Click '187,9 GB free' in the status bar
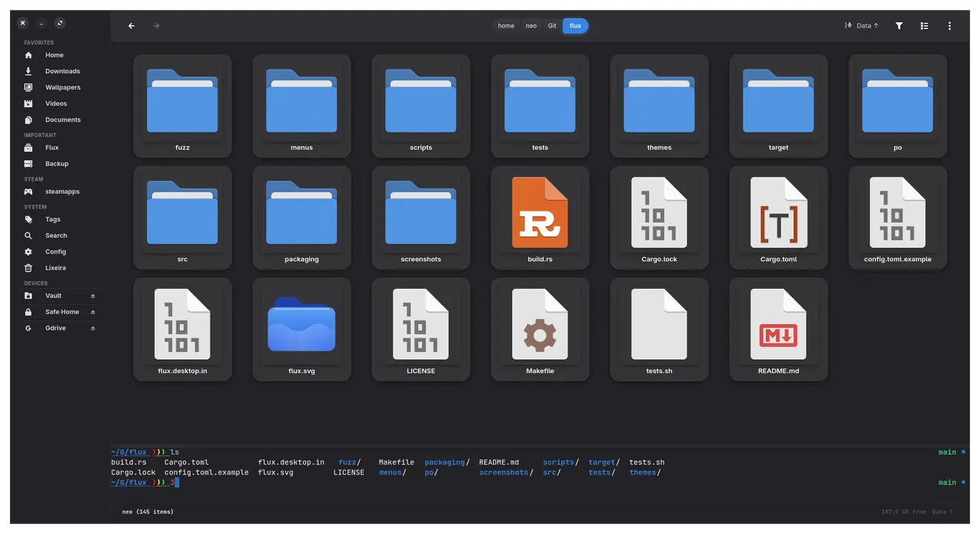 pyautogui.click(x=903, y=512)
